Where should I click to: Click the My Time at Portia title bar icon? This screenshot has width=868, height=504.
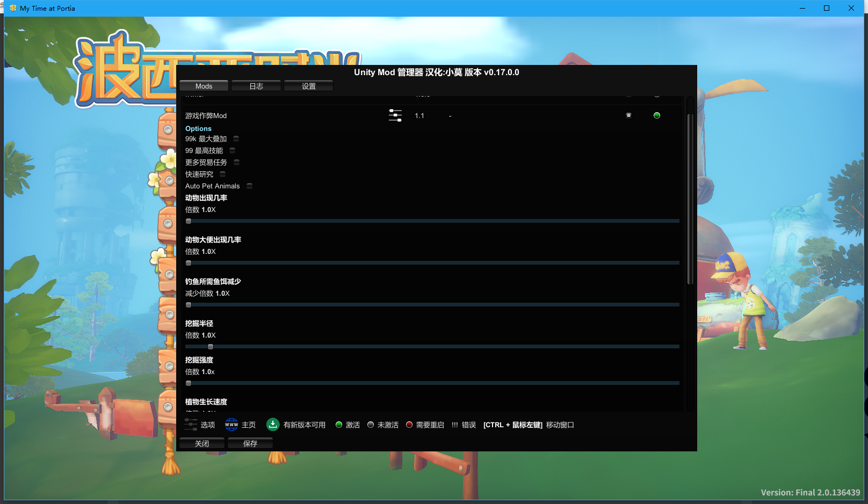(x=13, y=8)
